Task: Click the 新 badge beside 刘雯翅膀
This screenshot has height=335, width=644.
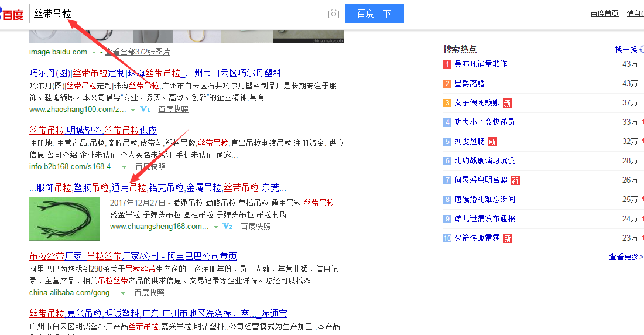Action: click(492, 142)
